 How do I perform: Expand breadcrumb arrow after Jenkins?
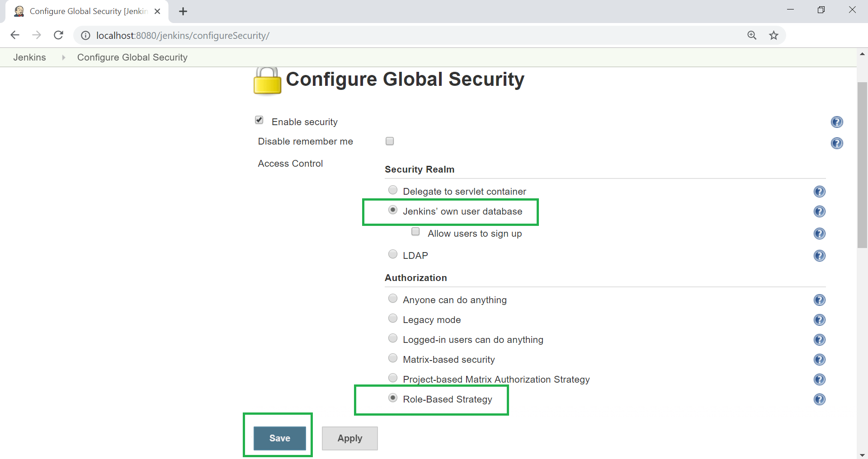(x=63, y=57)
